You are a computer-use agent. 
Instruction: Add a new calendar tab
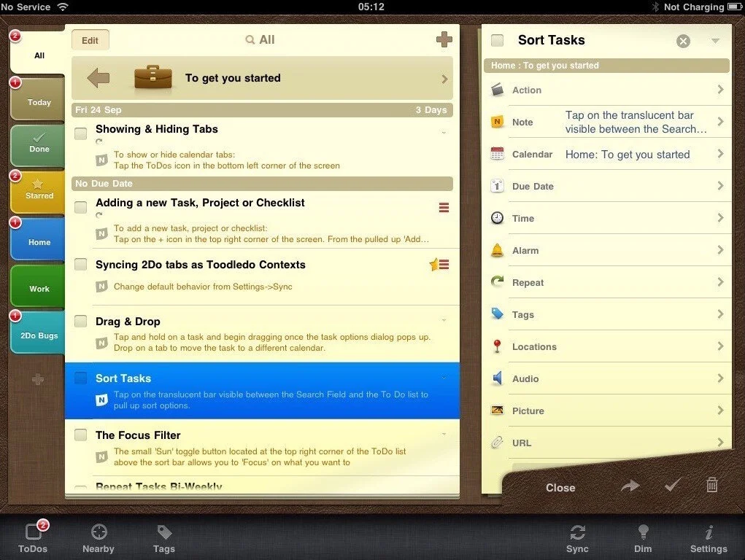[x=38, y=379]
